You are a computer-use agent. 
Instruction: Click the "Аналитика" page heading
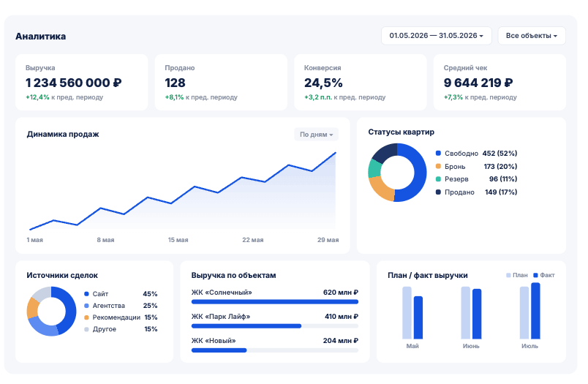(x=40, y=37)
